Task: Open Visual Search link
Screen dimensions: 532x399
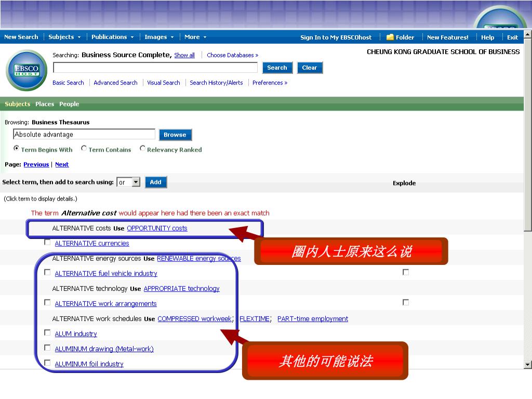Action: 164,83
